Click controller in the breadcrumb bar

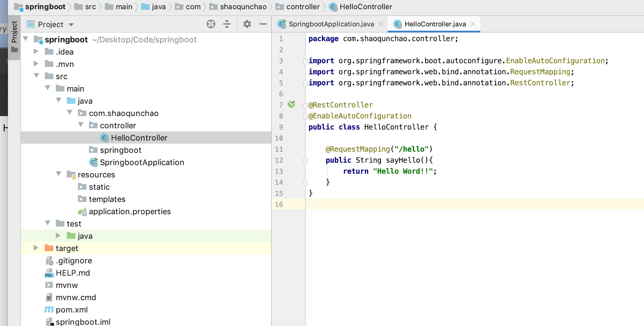click(x=303, y=7)
